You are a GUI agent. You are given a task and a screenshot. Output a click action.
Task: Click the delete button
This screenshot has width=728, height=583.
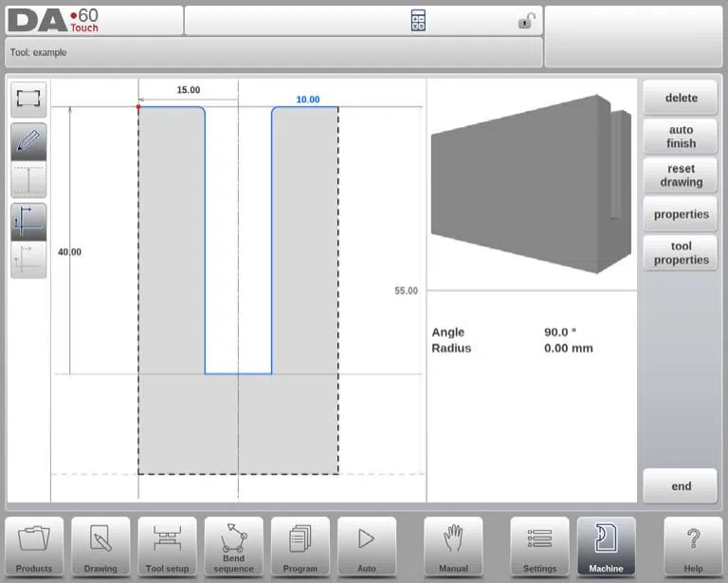(x=681, y=98)
